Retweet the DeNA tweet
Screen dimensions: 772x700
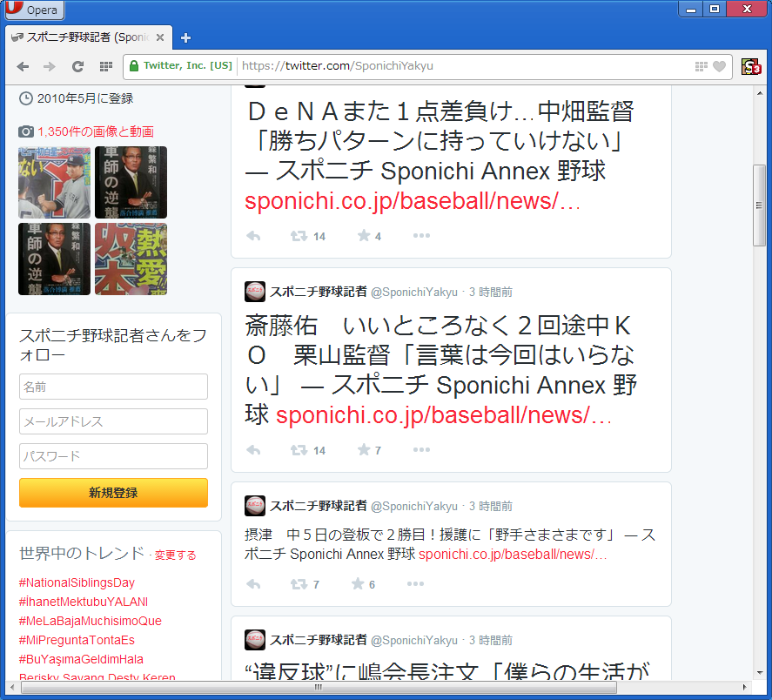click(x=299, y=236)
